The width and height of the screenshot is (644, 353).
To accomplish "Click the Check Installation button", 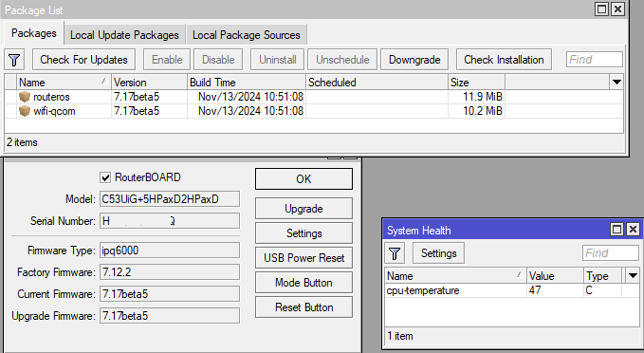I will pos(504,60).
